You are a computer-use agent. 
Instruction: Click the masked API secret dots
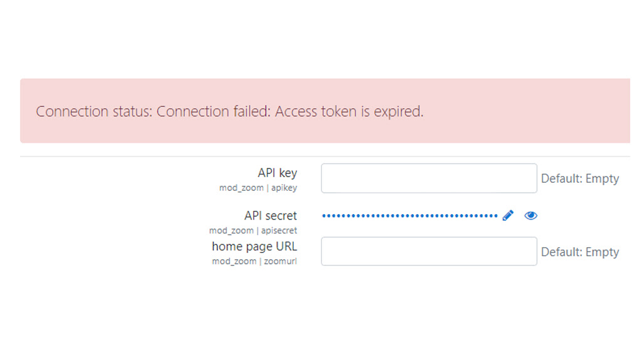click(x=410, y=215)
